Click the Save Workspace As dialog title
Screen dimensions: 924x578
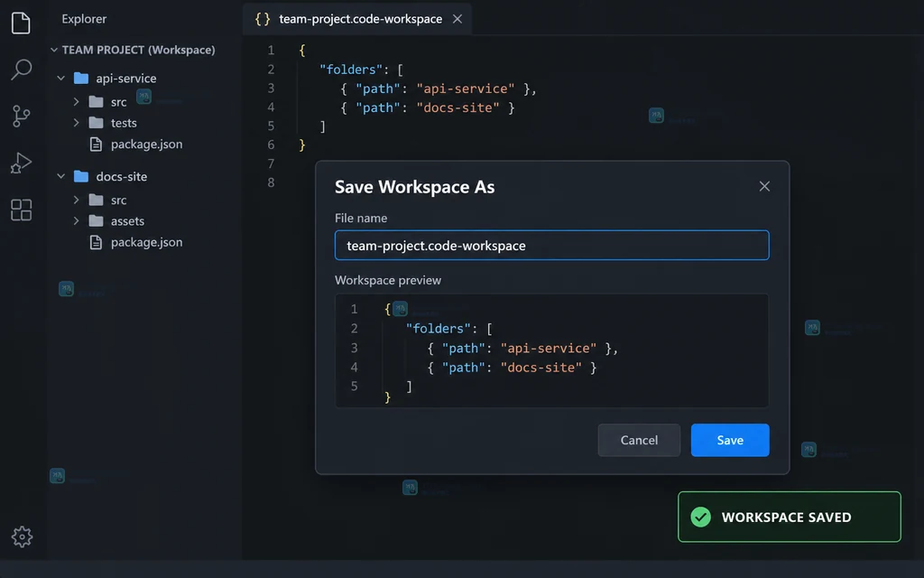pyautogui.click(x=414, y=187)
